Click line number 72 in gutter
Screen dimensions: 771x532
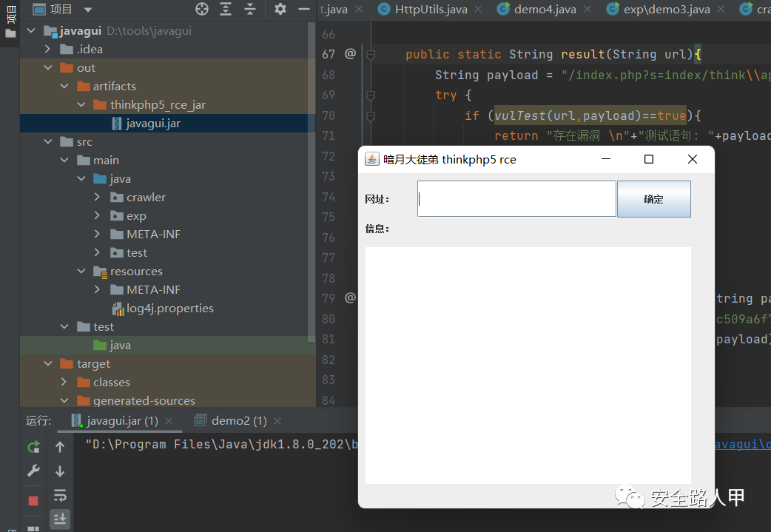pos(329,156)
